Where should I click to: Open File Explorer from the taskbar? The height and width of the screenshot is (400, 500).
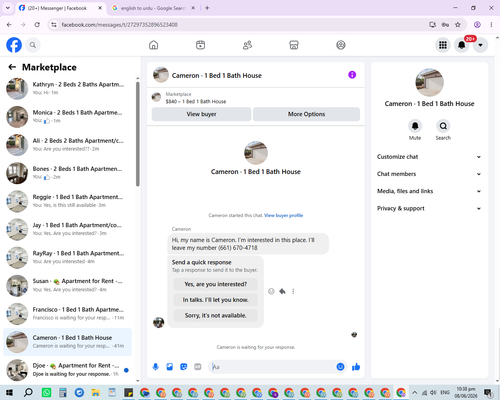[96, 393]
